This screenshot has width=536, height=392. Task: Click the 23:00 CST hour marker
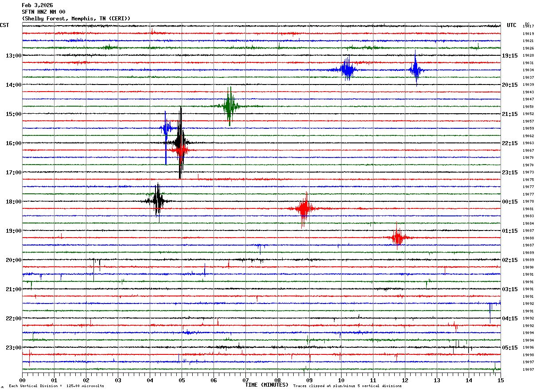[x=13, y=348]
